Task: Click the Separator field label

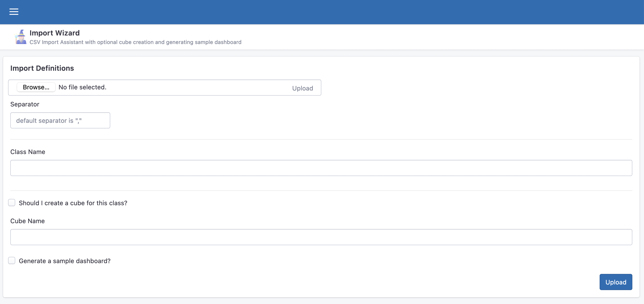Action: click(x=25, y=104)
